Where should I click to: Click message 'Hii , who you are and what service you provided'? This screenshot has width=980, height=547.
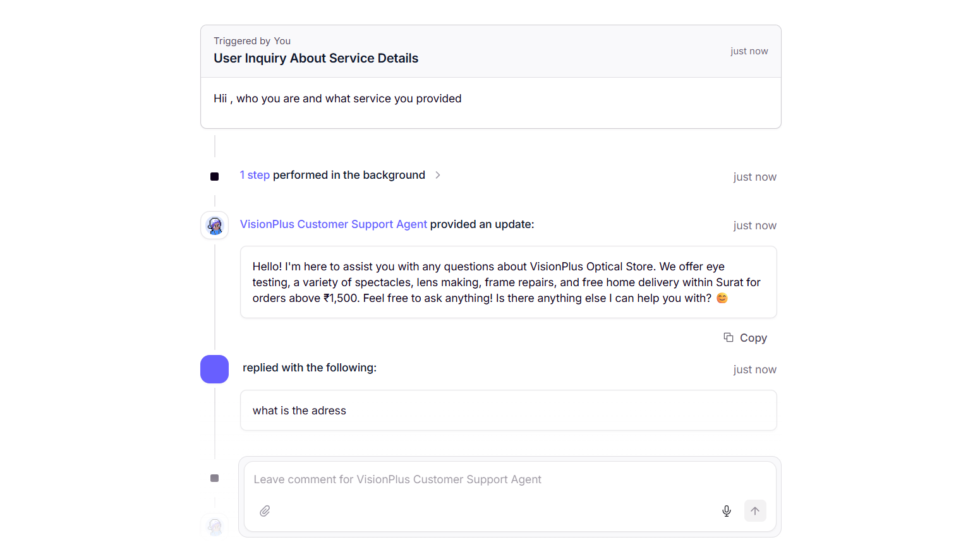click(x=337, y=99)
